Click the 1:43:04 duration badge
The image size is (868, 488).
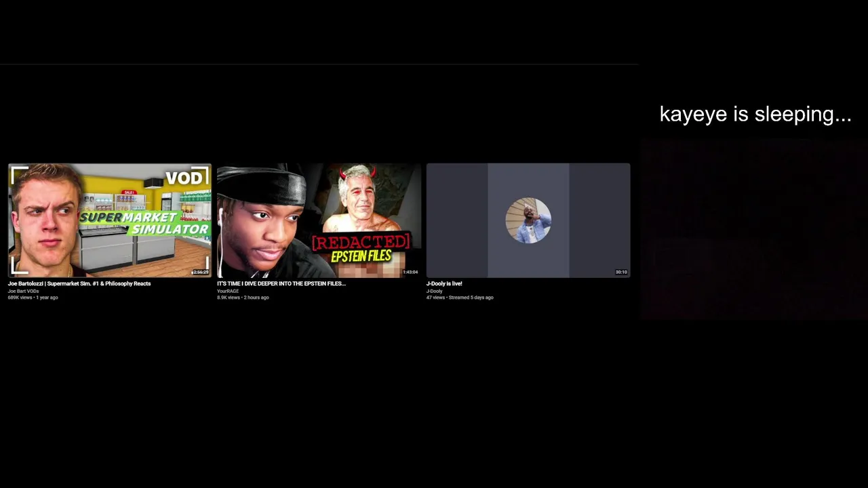click(x=410, y=272)
